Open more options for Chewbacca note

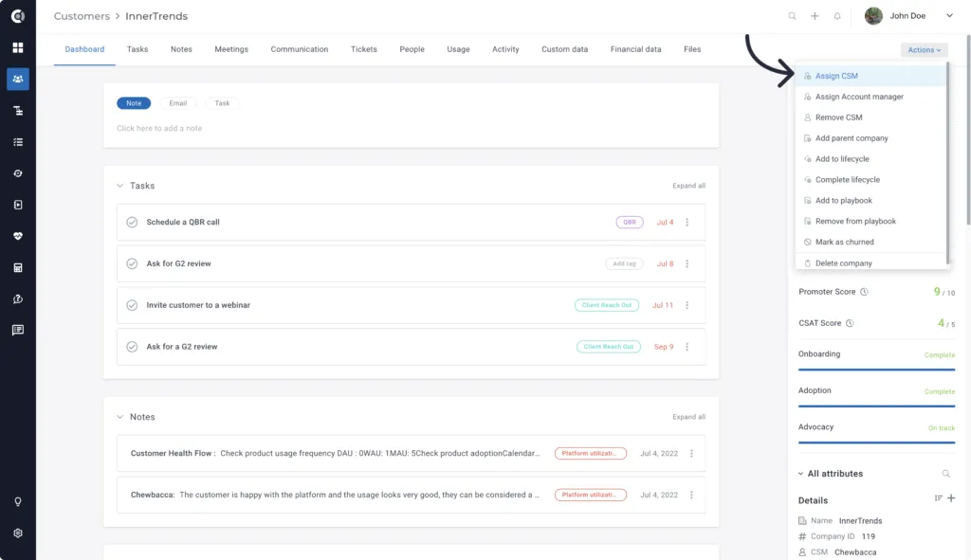point(691,495)
